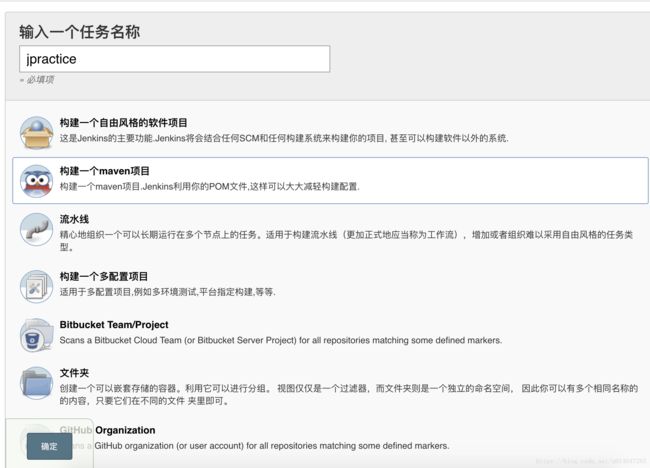
Task: Click the multi-configuration project icon
Action: pos(36,286)
